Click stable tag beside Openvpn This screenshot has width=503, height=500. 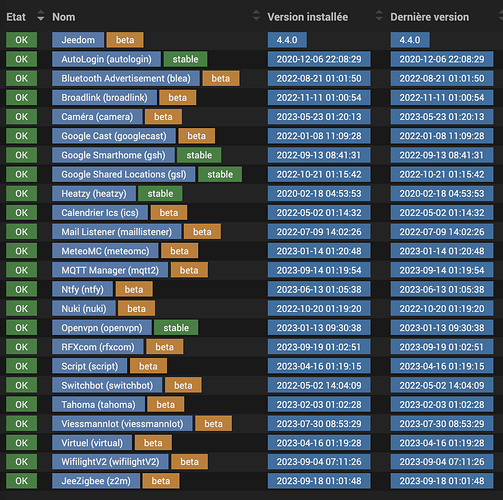[176, 328]
